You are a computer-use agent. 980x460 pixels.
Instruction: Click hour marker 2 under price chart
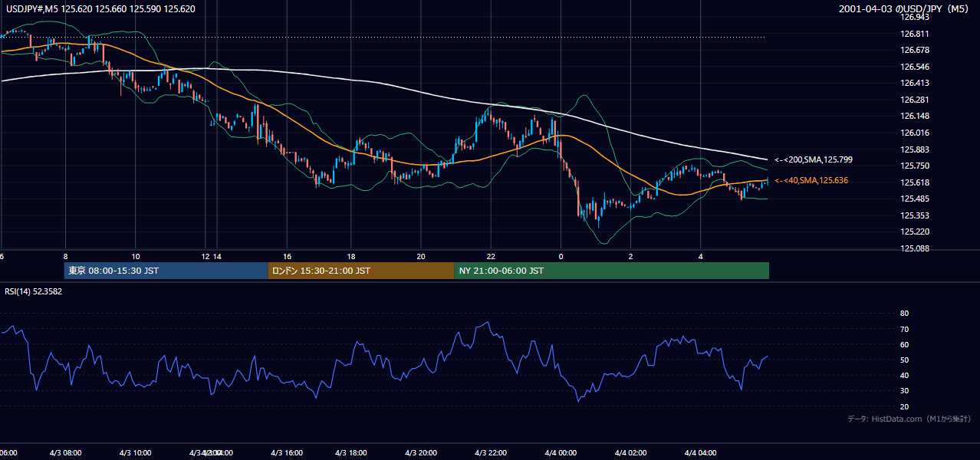pos(630,256)
